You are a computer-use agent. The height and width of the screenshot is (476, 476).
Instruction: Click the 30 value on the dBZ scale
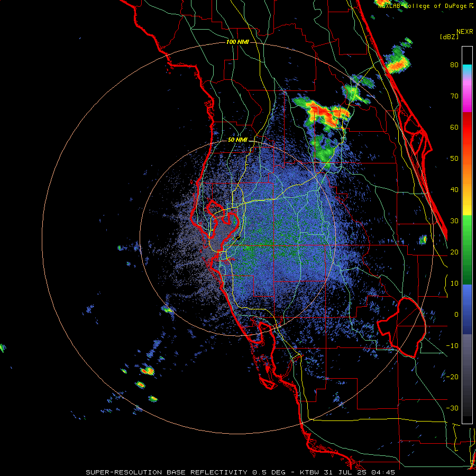coord(454,221)
